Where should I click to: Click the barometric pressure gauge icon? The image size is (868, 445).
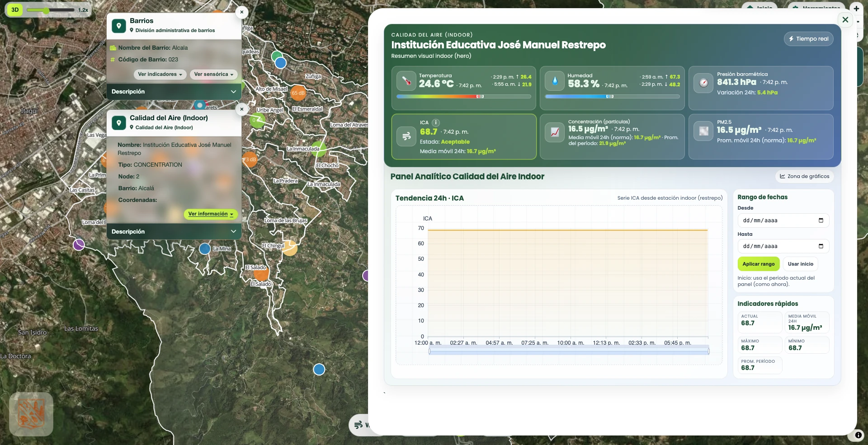[703, 83]
